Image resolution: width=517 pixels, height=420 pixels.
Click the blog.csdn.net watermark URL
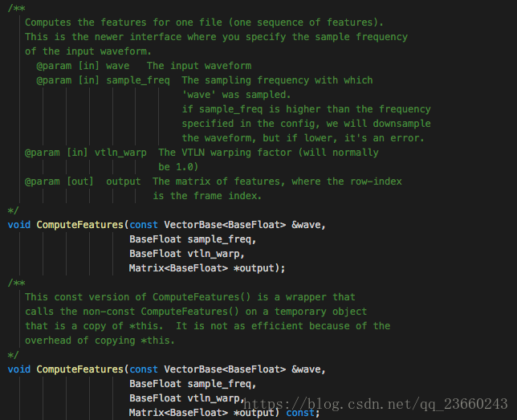[x=376, y=404]
